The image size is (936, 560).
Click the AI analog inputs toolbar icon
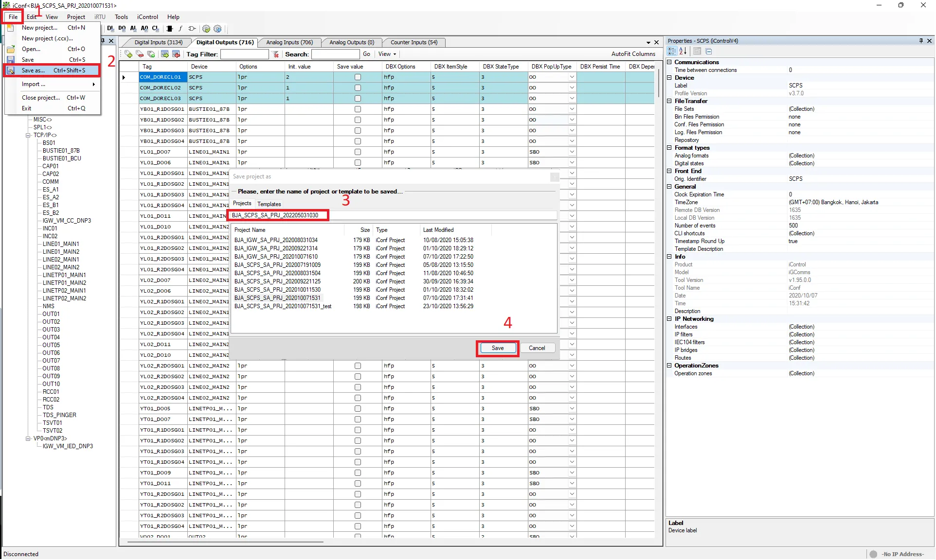133,28
